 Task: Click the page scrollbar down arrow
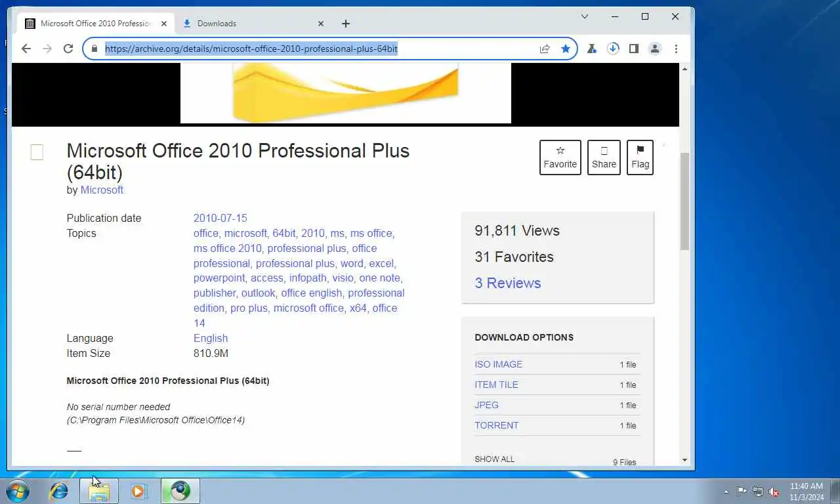[x=684, y=460]
